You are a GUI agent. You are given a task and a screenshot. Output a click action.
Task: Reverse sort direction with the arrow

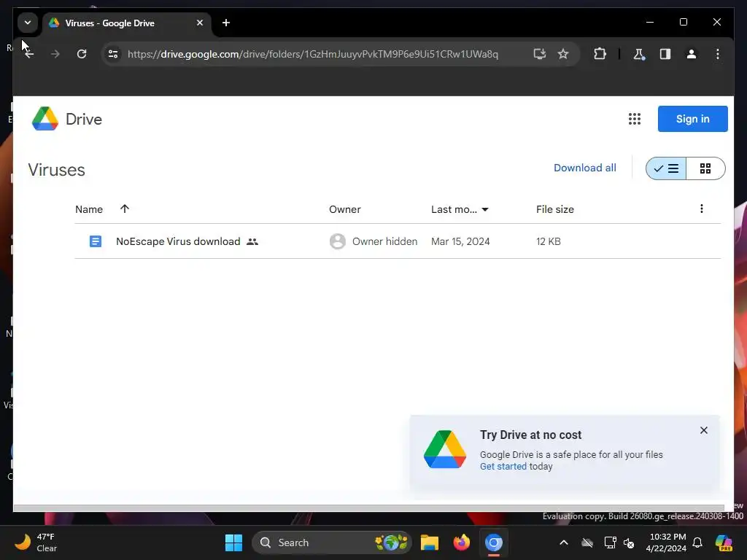tap(125, 209)
